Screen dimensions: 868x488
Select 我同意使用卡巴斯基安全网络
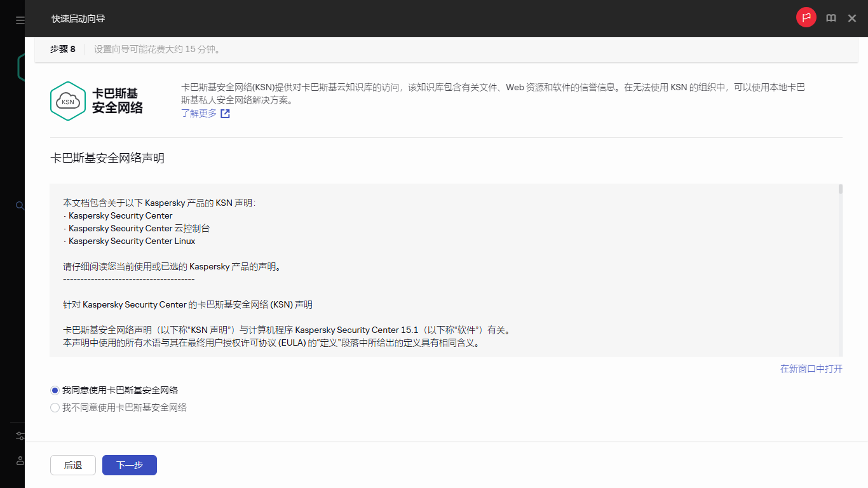[x=55, y=390]
